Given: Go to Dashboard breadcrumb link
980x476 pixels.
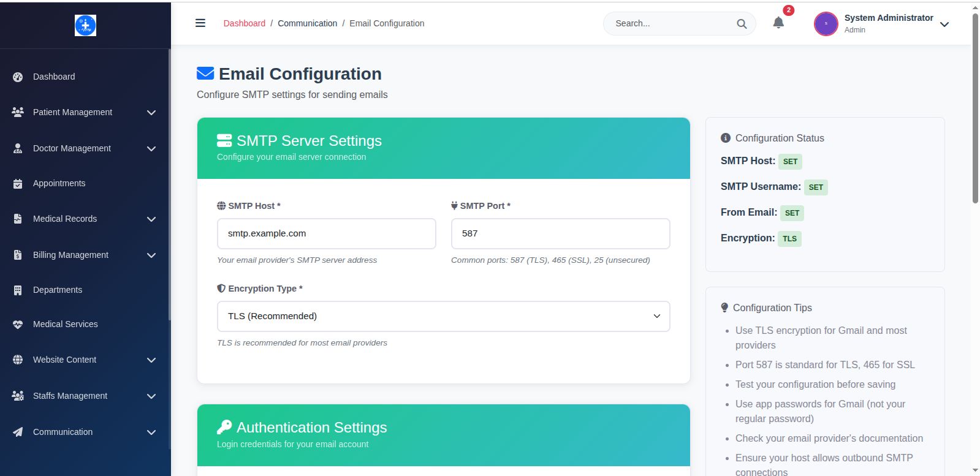Looking at the screenshot, I should [x=244, y=23].
